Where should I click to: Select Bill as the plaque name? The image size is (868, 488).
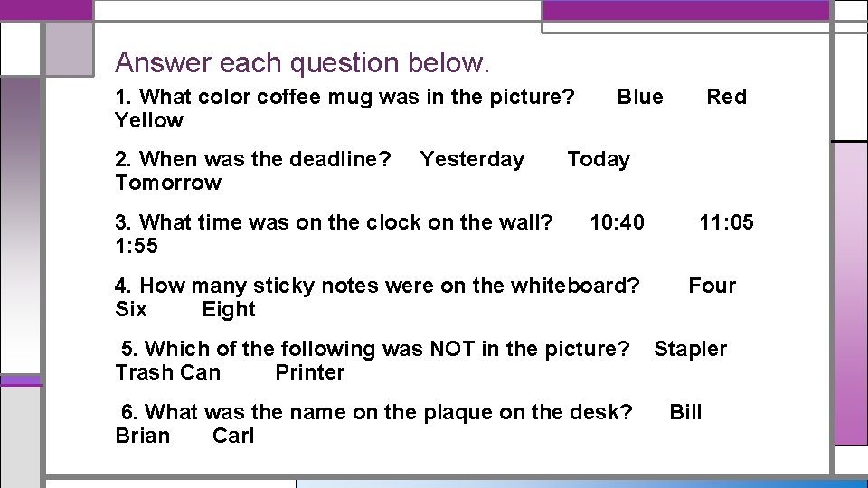pyautogui.click(x=685, y=412)
